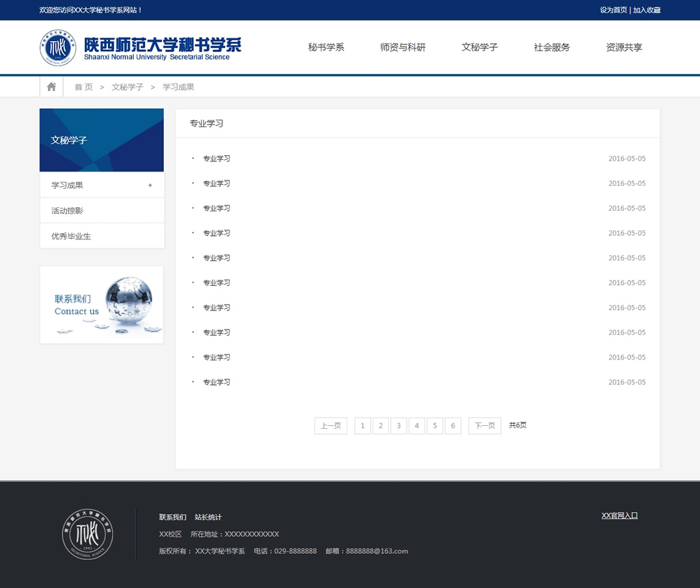
Task: Jump to page 3 in pagination
Action: tap(399, 426)
